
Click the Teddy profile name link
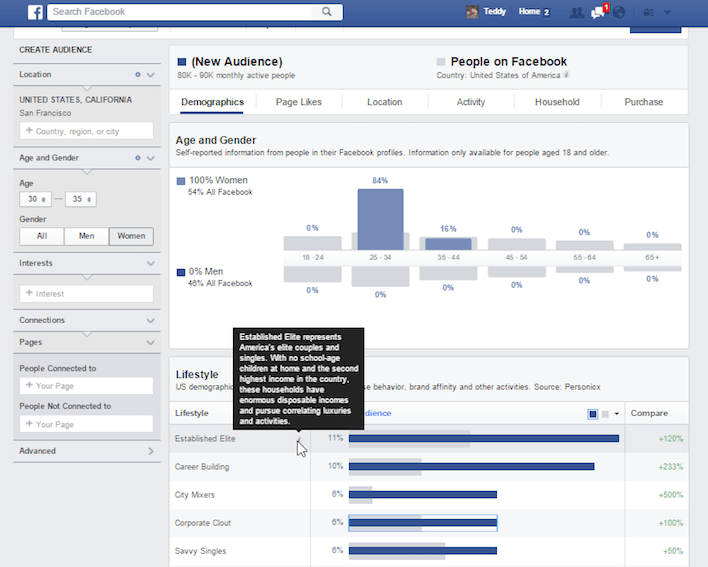point(494,12)
